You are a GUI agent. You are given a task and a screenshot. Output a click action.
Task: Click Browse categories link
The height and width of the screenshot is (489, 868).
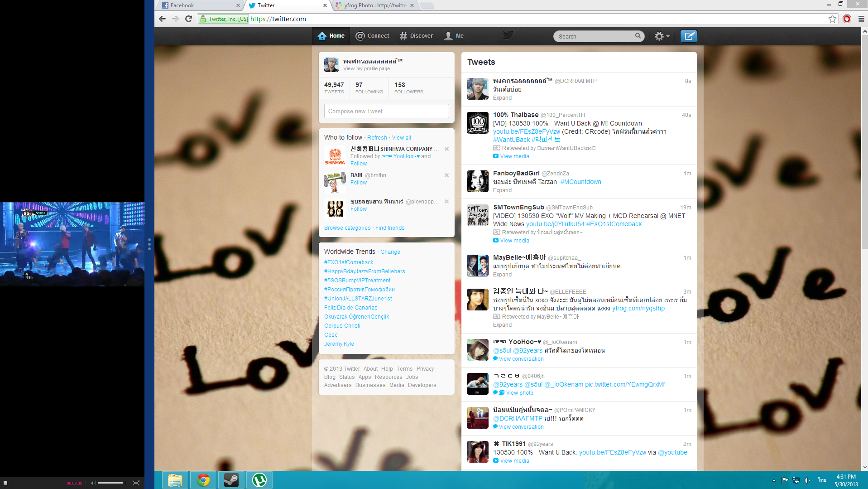347,228
